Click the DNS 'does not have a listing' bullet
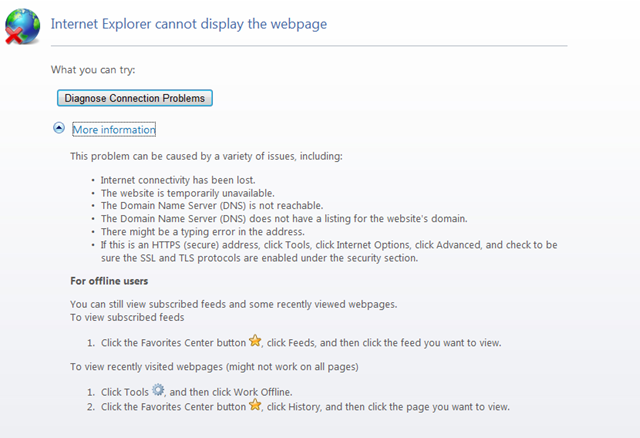The height and width of the screenshot is (438, 640). pyautogui.click(x=284, y=219)
